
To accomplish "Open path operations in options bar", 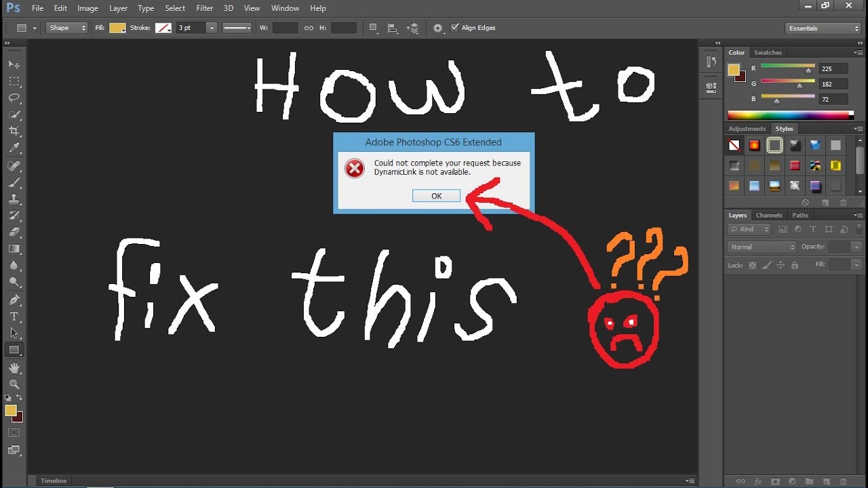I will coord(373,28).
